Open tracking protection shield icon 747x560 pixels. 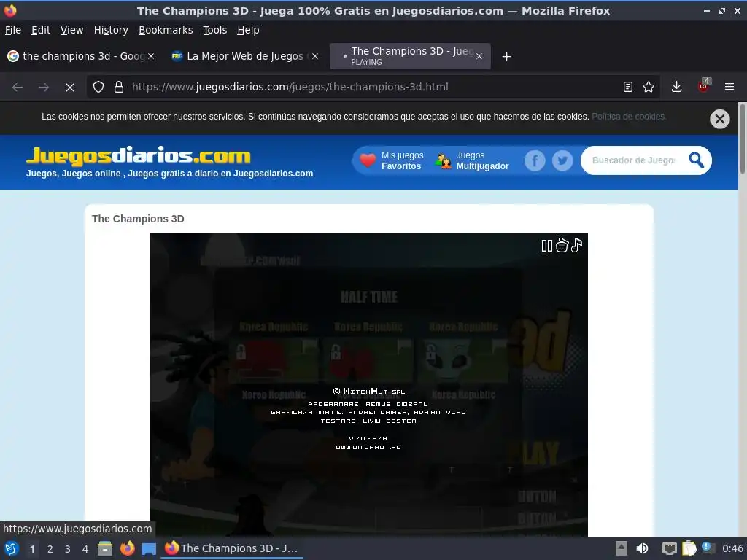[98, 87]
